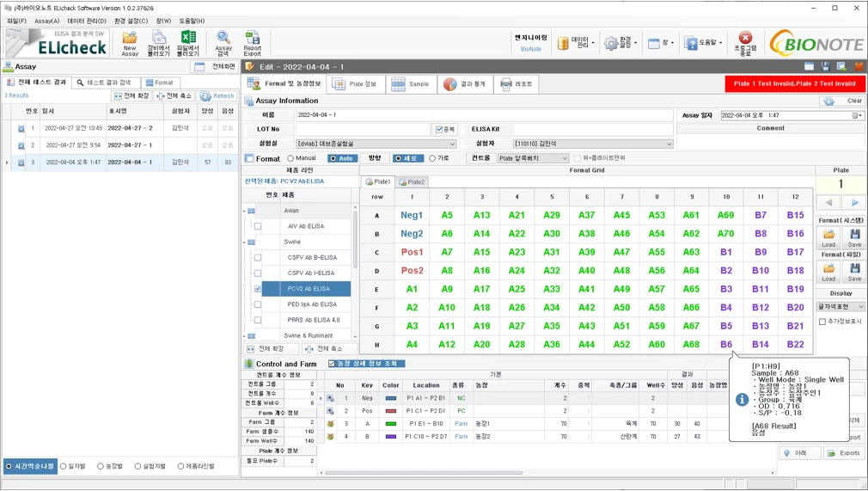868x491 pixels.
Task: Click the Report Export toolbar icon
Action: pyautogui.click(x=253, y=43)
